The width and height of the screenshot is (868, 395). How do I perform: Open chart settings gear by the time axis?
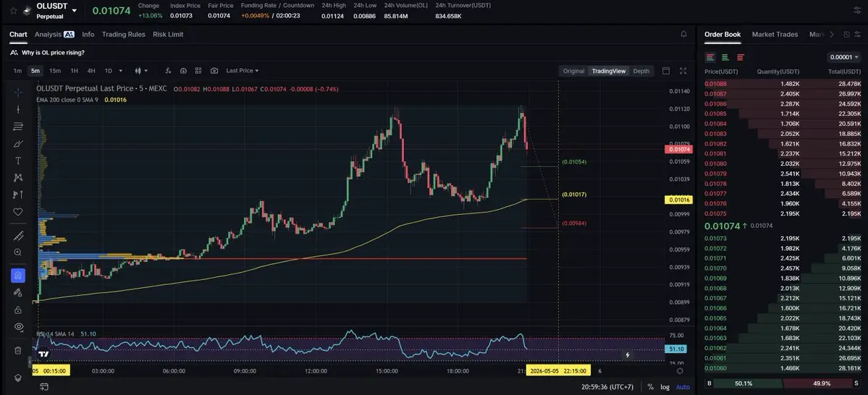click(681, 370)
